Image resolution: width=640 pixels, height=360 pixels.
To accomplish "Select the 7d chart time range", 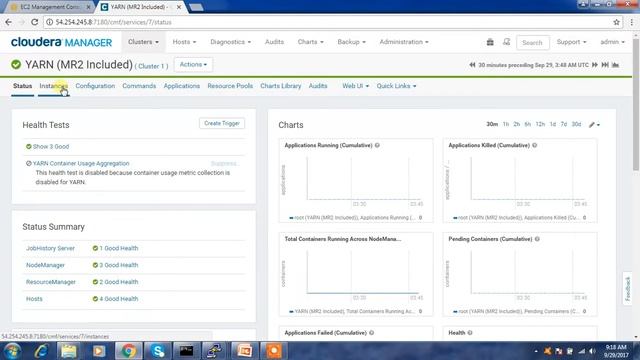I will pos(564,124).
